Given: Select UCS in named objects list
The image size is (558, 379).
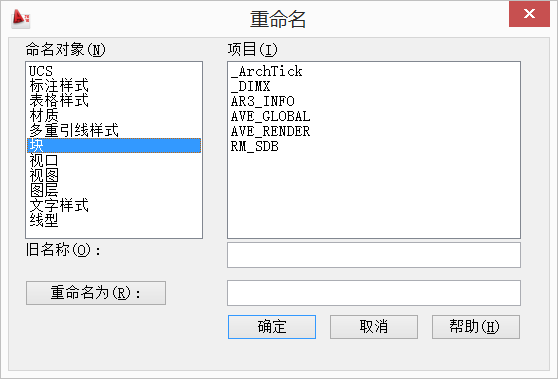Looking at the screenshot, I should pos(114,71).
